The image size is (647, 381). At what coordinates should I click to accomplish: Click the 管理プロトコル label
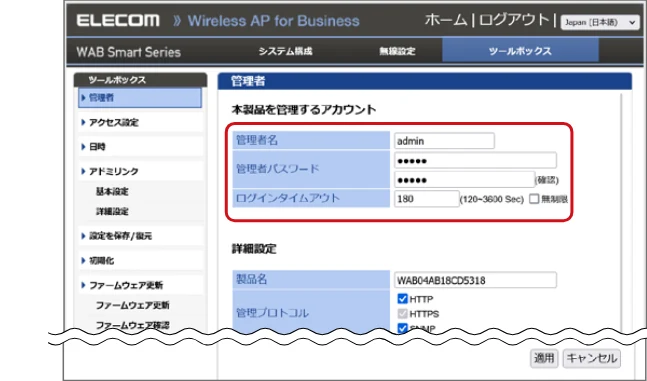(x=272, y=313)
